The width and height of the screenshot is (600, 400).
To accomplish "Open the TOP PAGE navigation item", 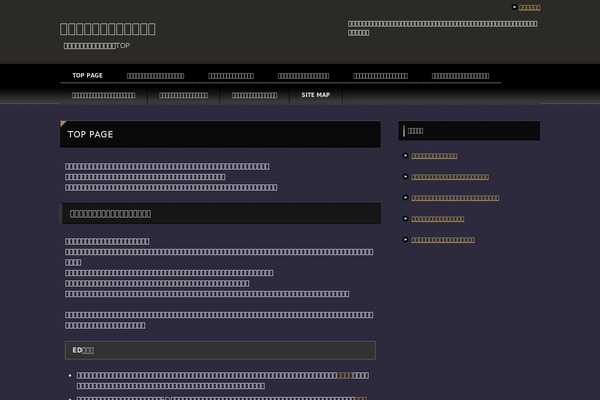I will (x=87, y=75).
